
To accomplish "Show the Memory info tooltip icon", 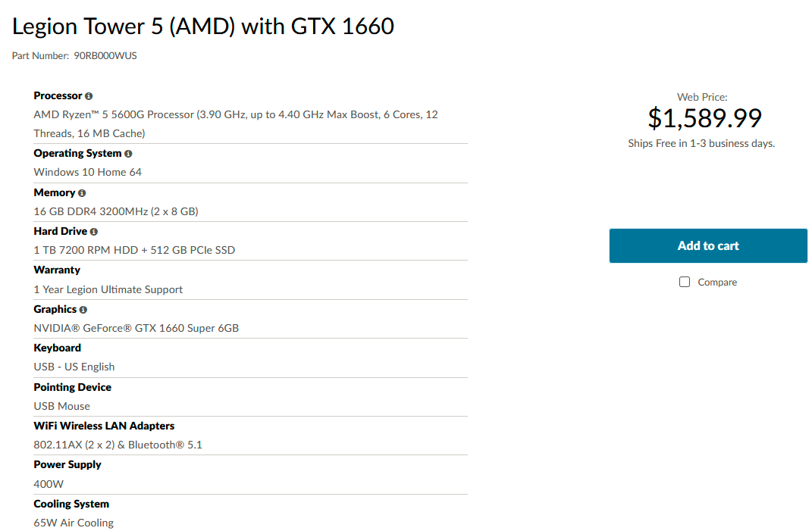I will [82, 193].
